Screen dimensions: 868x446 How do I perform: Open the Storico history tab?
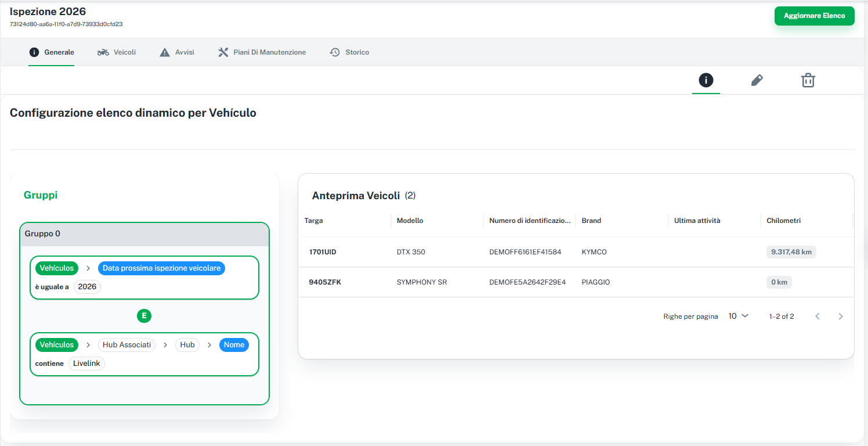[349, 52]
